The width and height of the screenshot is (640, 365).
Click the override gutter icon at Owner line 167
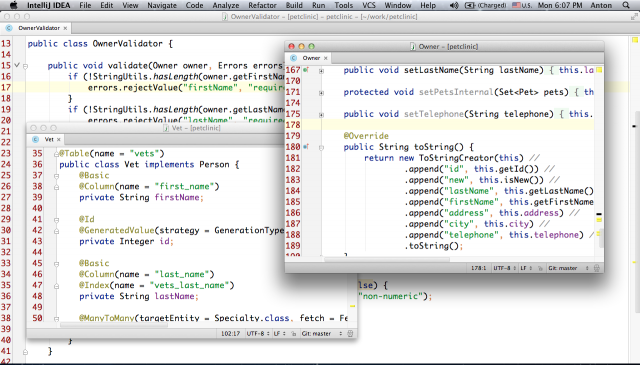306,70
